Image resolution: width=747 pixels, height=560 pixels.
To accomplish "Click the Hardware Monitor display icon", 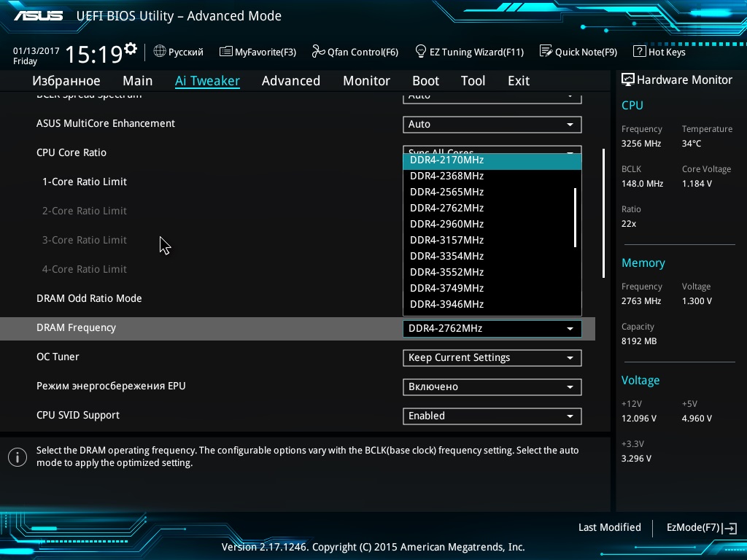I will [628, 79].
